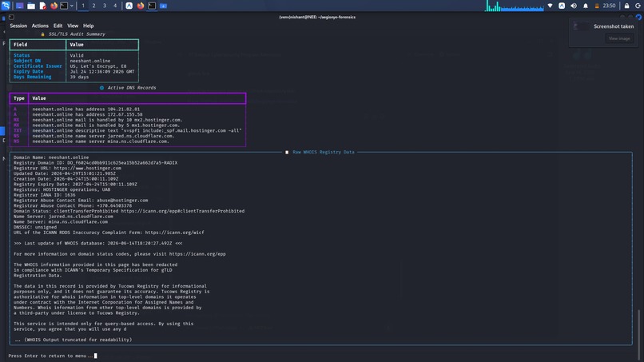Open the network connection tray icon
Image resolution: width=644 pixels, height=362 pixels.
click(x=550, y=6)
